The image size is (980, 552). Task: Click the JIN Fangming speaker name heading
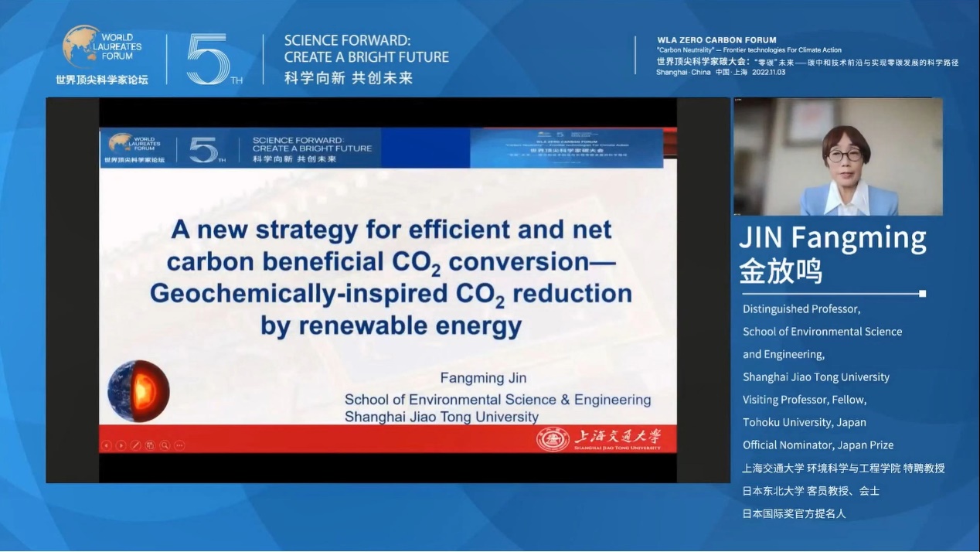pyautogui.click(x=832, y=239)
